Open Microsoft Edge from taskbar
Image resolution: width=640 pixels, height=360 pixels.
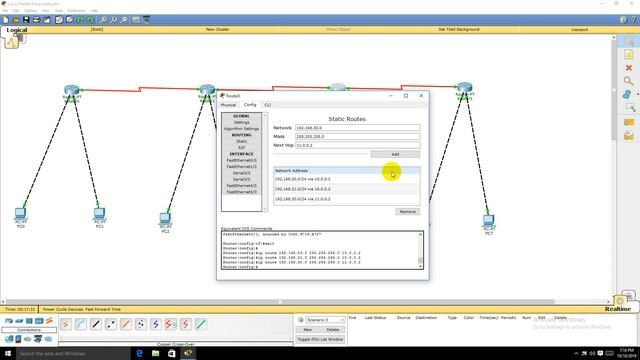tap(139, 353)
